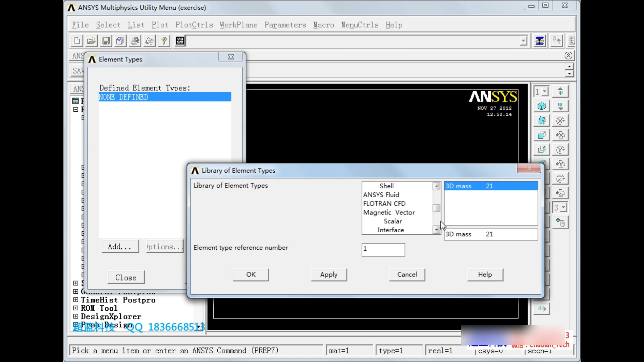Select FLOTRAN CFD element type category
Image resolution: width=644 pixels, height=362 pixels.
point(384,203)
